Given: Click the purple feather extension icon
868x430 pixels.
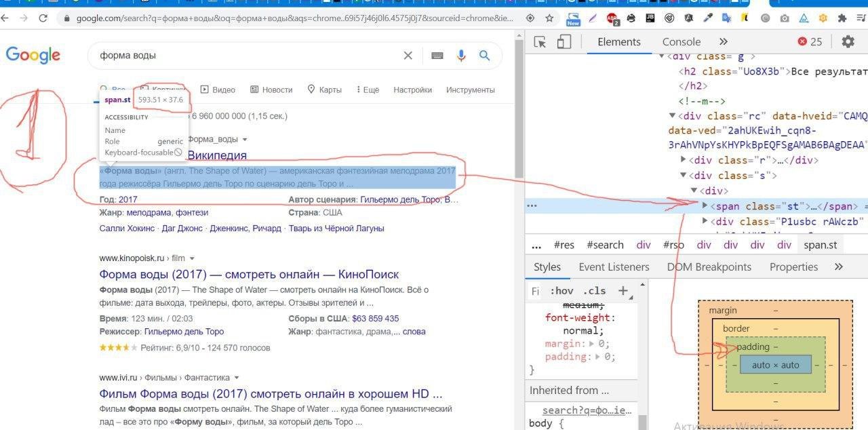Looking at the screenshot, I should point(593,18).
